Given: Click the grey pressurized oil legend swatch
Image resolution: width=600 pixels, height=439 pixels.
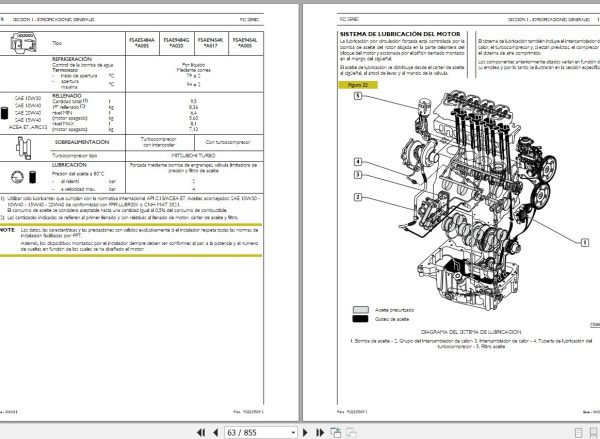Looking at the screenshot, I should (360, 309).
